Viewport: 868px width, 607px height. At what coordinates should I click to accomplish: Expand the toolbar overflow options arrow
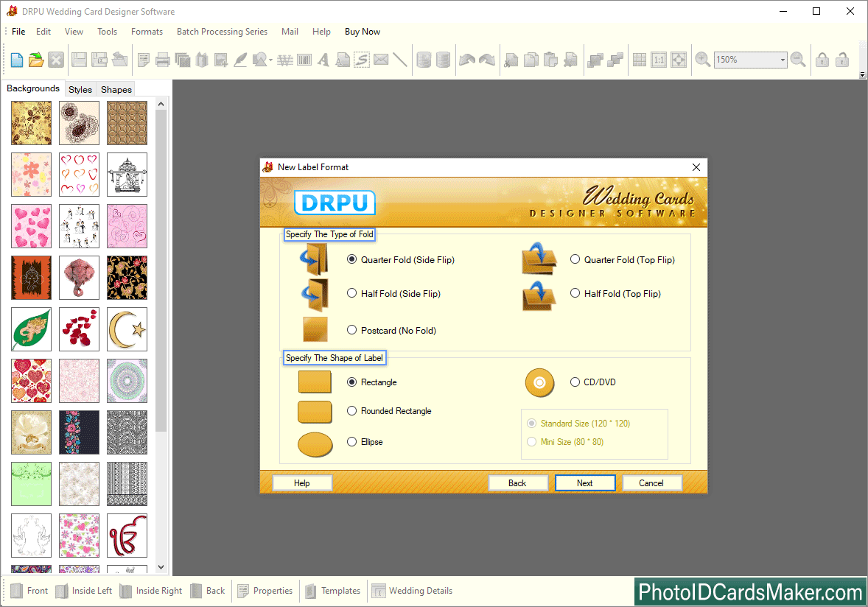point(862,74)
